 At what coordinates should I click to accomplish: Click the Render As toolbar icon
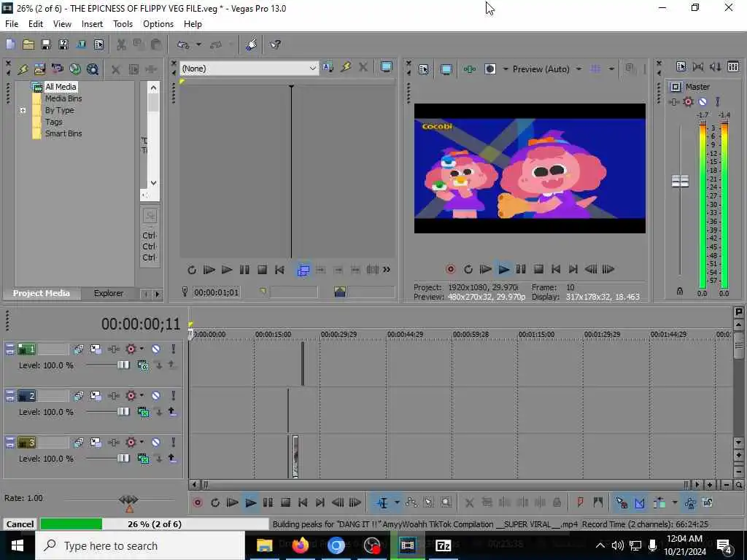(x=81, y=44)
